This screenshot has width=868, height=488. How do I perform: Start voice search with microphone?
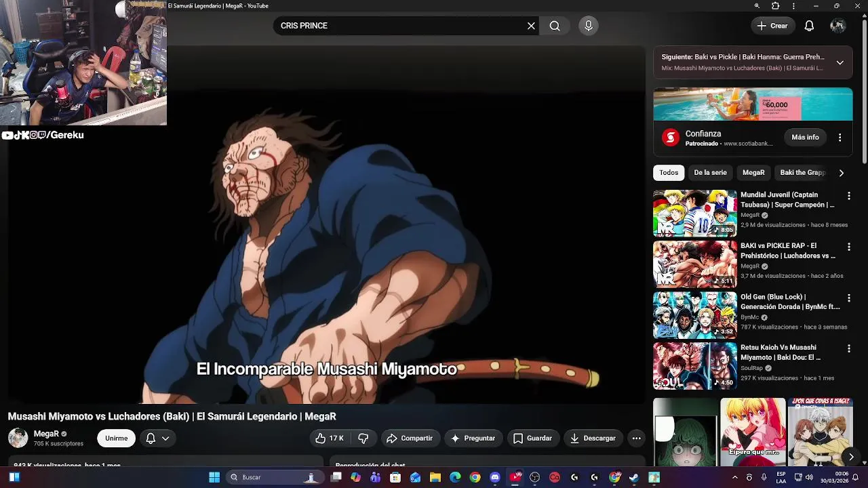coord(589,26)
